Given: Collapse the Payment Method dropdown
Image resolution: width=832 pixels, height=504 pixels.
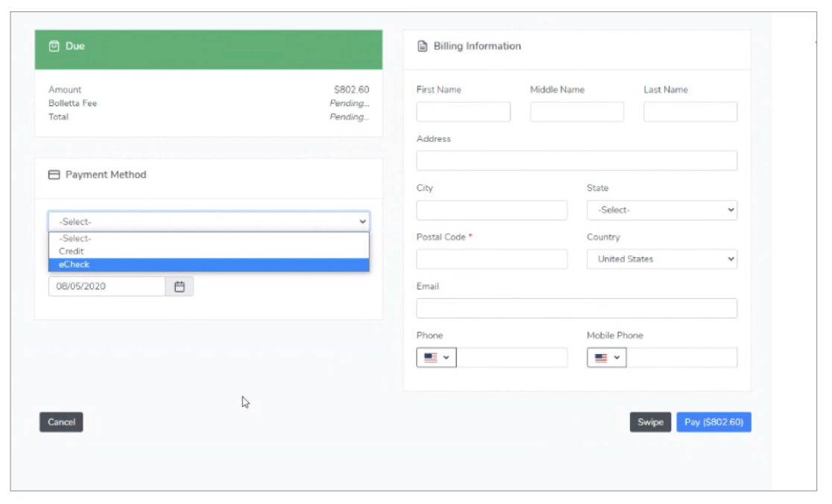Looking at the screenshot, I should [x=209, y=221].
